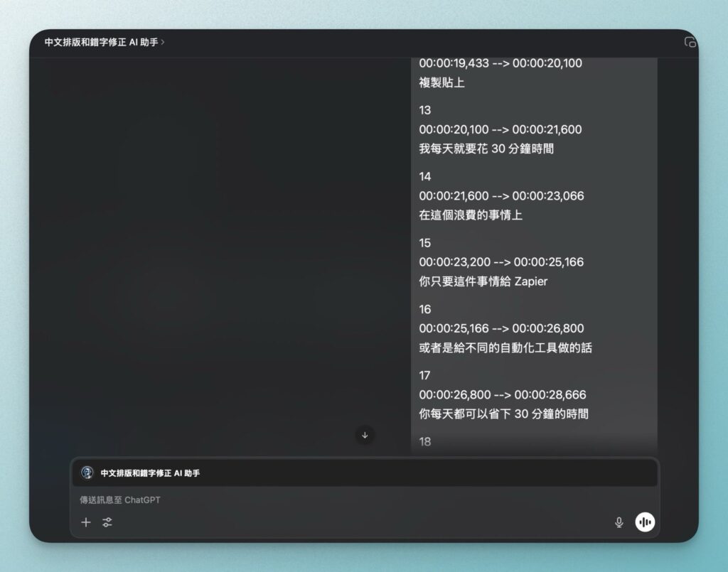Open the pop-out window icon
The image size is (728, 572).
(x=690, y=42)
